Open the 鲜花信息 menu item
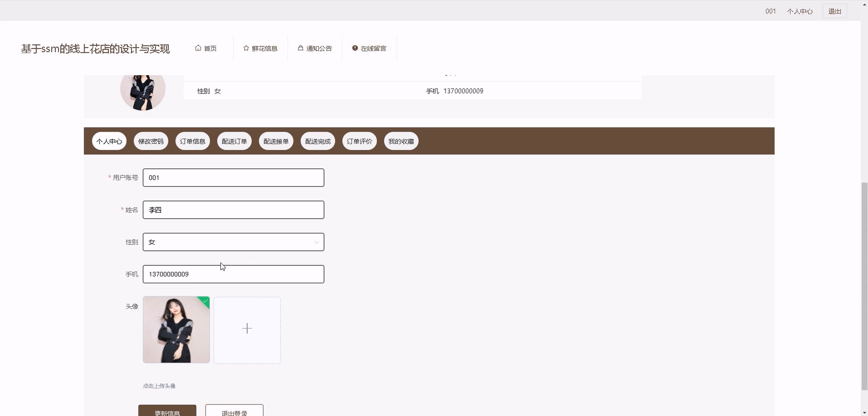 point(261,48)
